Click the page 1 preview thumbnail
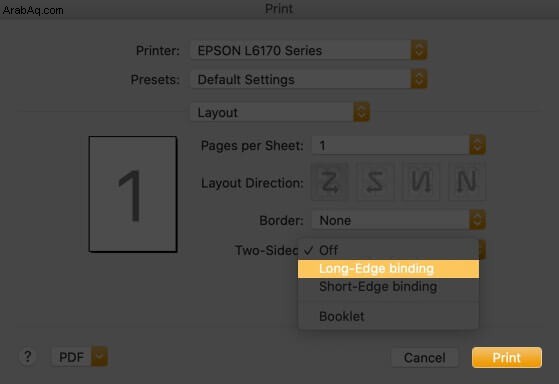Image resolution: width=559 pixels, height=384 pixels. pos(133,194)
